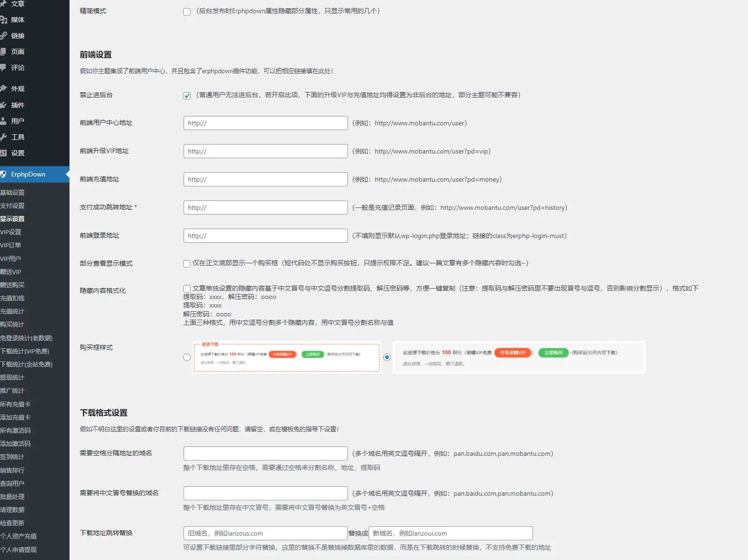
Task: Click the 插件 plugin icon in sidebar
Action: [3, 105]
